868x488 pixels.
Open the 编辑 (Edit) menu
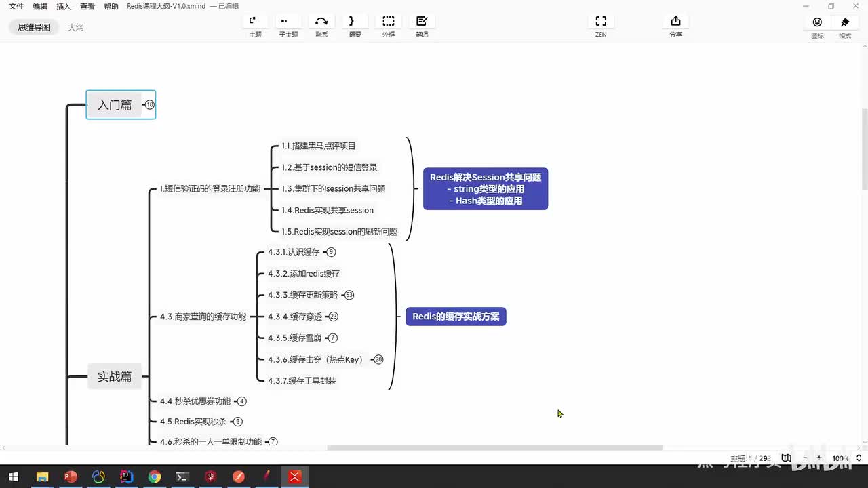pos(40,6)
